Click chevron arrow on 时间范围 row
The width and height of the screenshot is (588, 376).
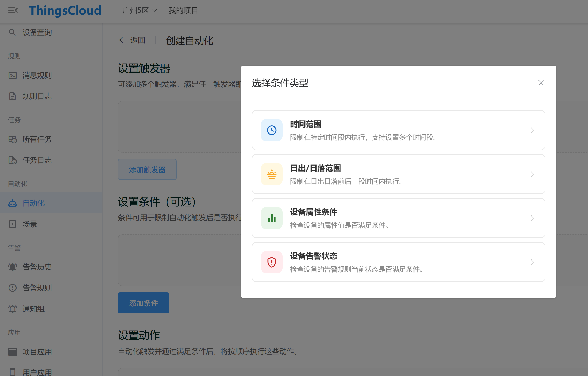click(532, 130)
